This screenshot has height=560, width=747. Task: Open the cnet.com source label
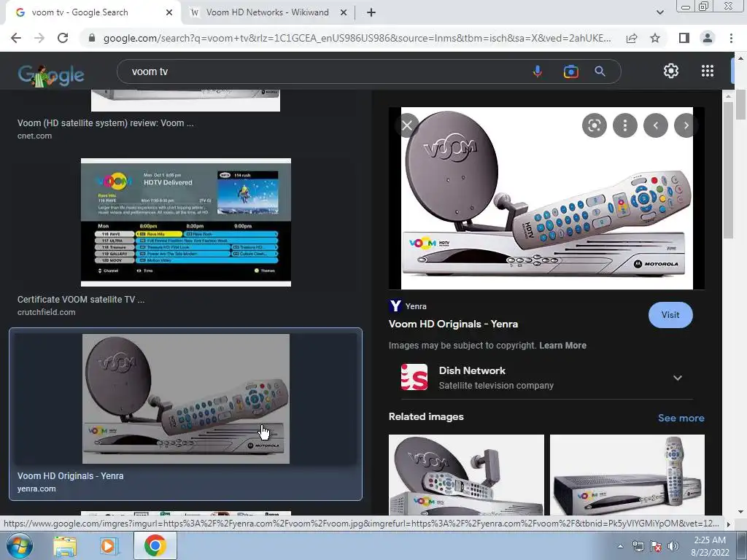point(34,136)
